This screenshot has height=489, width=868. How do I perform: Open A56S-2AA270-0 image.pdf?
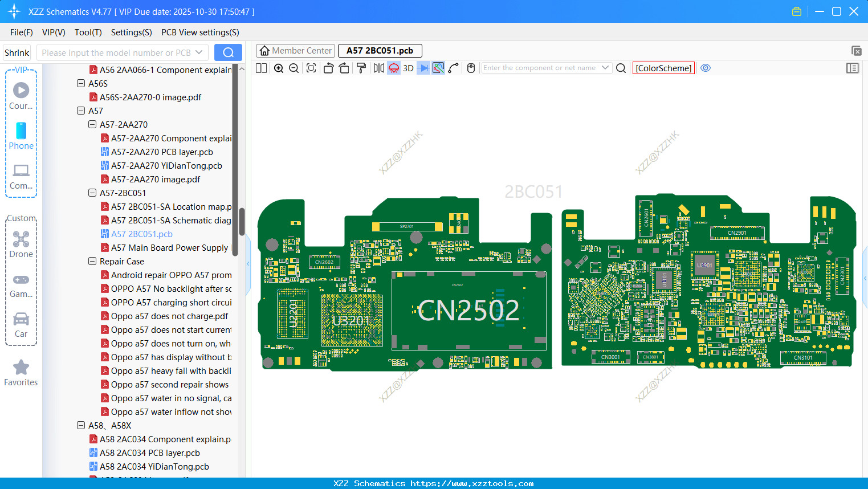[150, 97]
